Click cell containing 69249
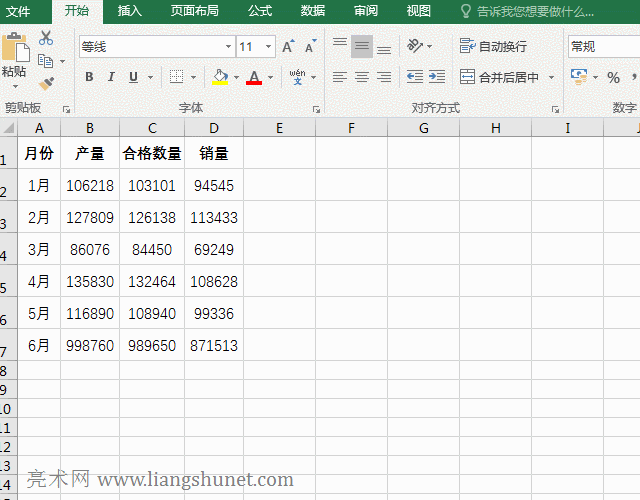640x500 pixels. tap(214, 249)
